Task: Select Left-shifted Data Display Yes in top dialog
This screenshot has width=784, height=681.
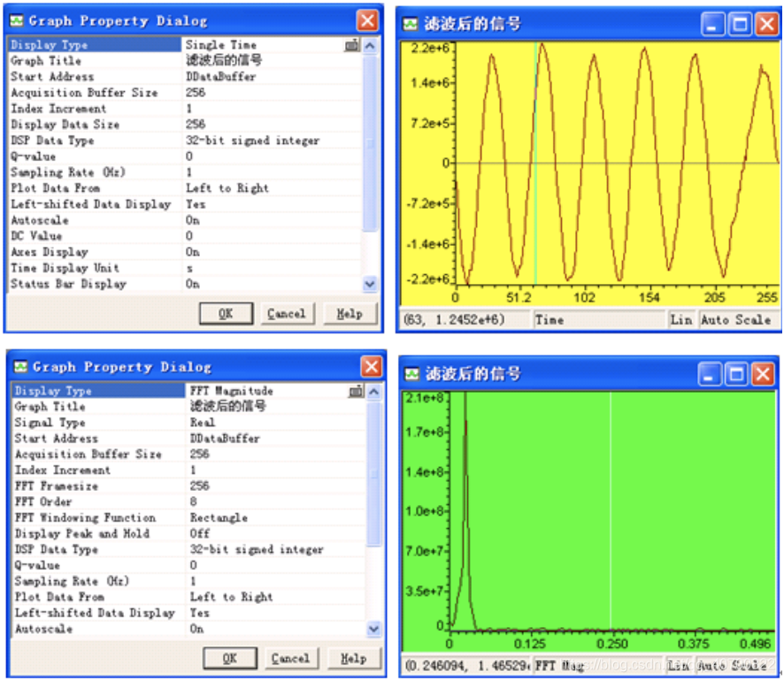Action: (196, 204)
